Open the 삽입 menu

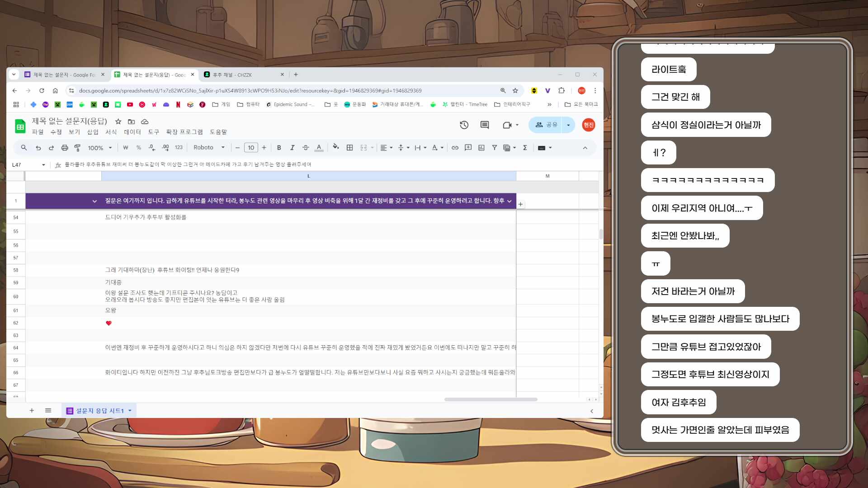[93, 132]
